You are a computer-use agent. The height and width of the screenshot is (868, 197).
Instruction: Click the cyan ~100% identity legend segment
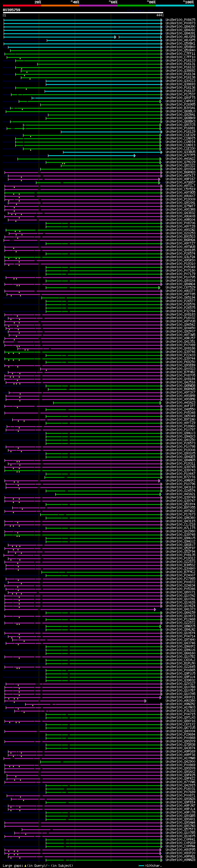(175, 6)
